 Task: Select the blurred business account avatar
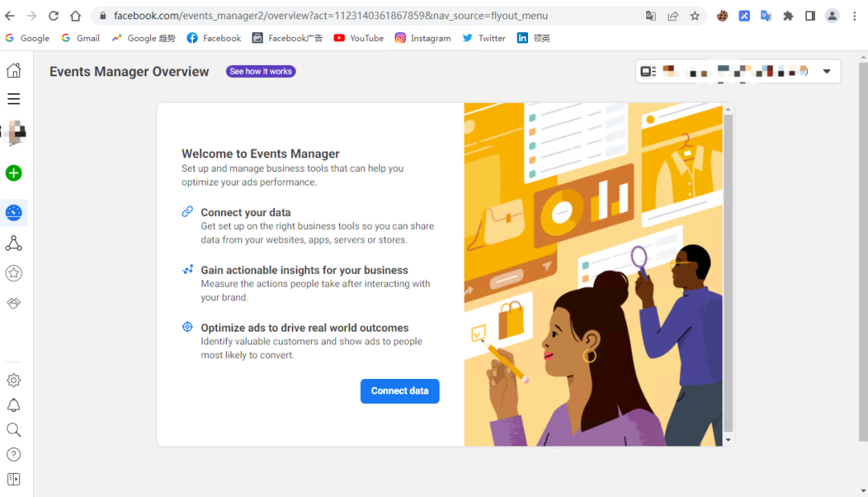[15, 132]
